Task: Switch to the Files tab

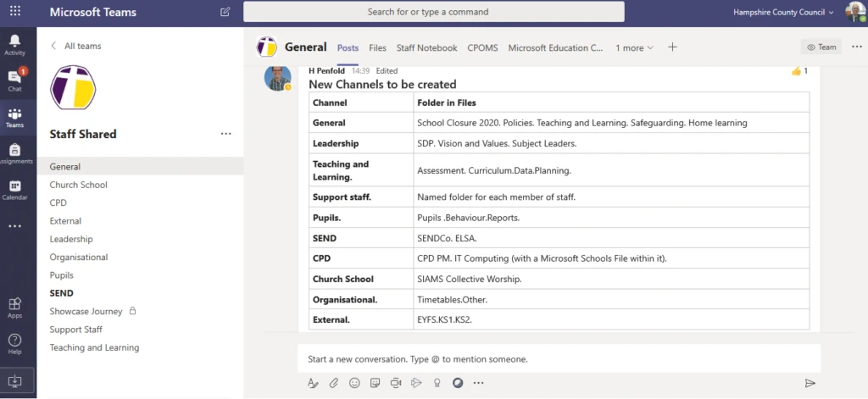Action: click(x=377, y=48)
